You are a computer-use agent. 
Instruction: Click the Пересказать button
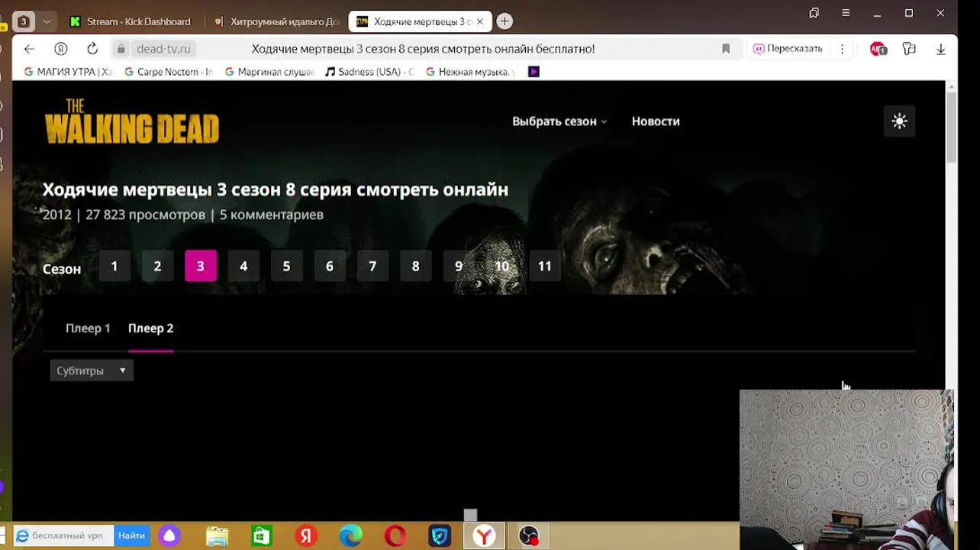[x=788, y=49]
